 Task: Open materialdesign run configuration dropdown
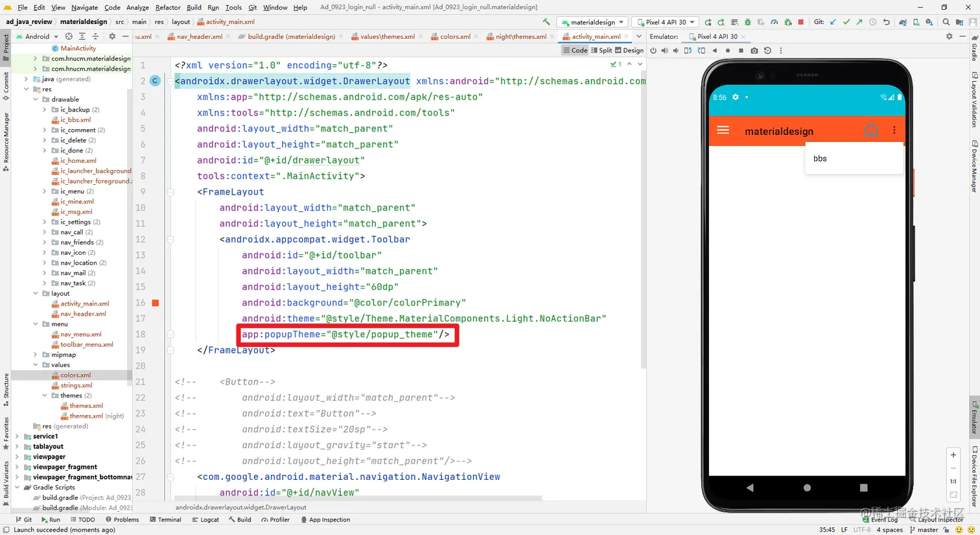pyautogui.click(x=592, y=22)
